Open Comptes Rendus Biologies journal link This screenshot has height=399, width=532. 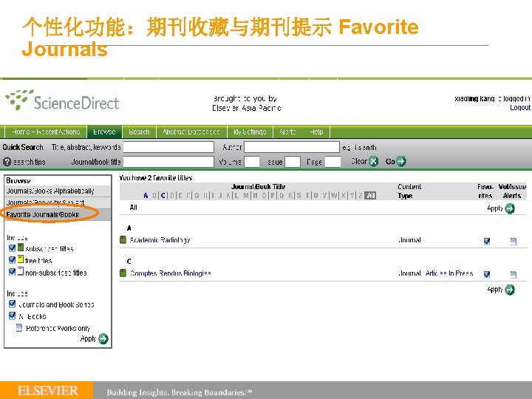[171, 273]
